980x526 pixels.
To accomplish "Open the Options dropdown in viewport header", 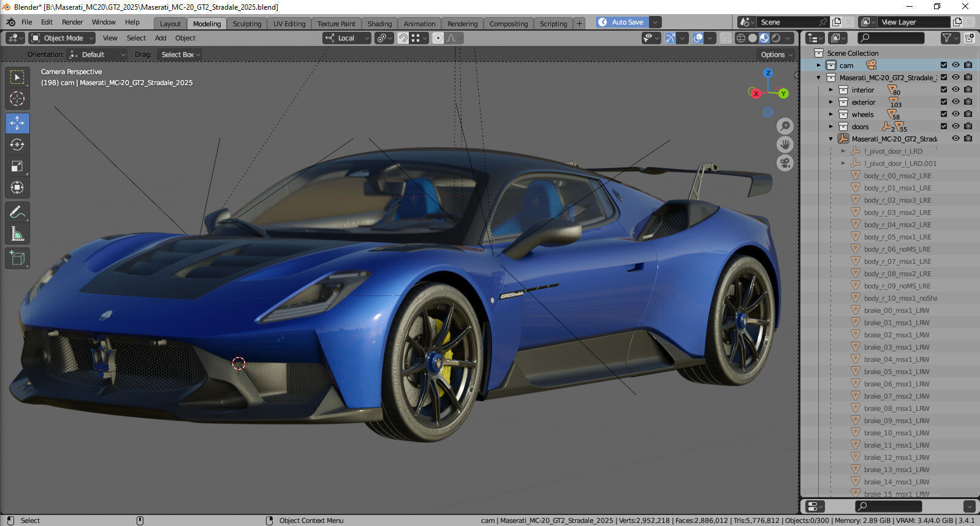I will [777, 54].
